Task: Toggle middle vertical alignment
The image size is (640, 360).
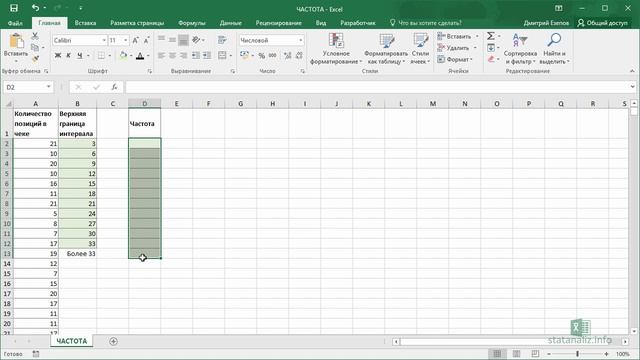Action: (x=173, y=40)
